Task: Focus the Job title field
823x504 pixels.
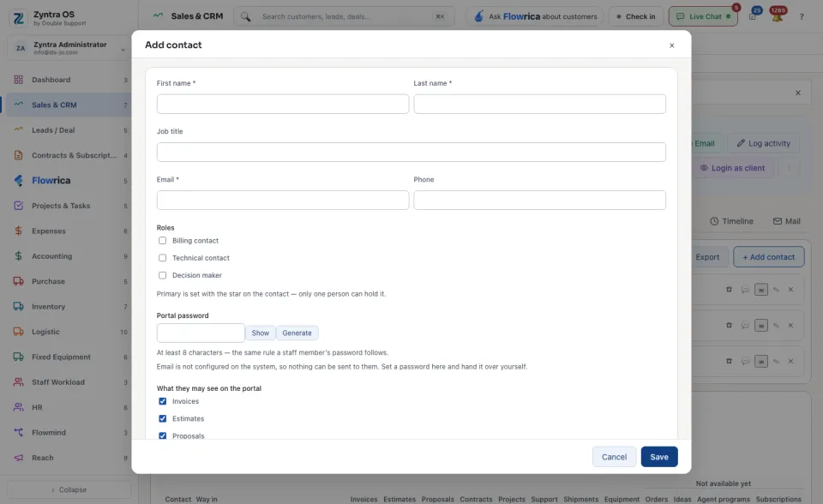Action: coord(411,153)
